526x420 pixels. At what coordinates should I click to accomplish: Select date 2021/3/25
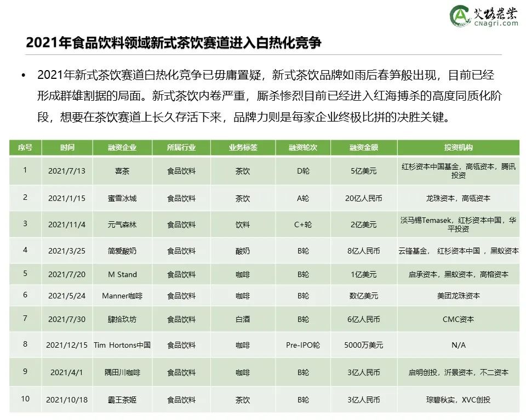point(67,251)
